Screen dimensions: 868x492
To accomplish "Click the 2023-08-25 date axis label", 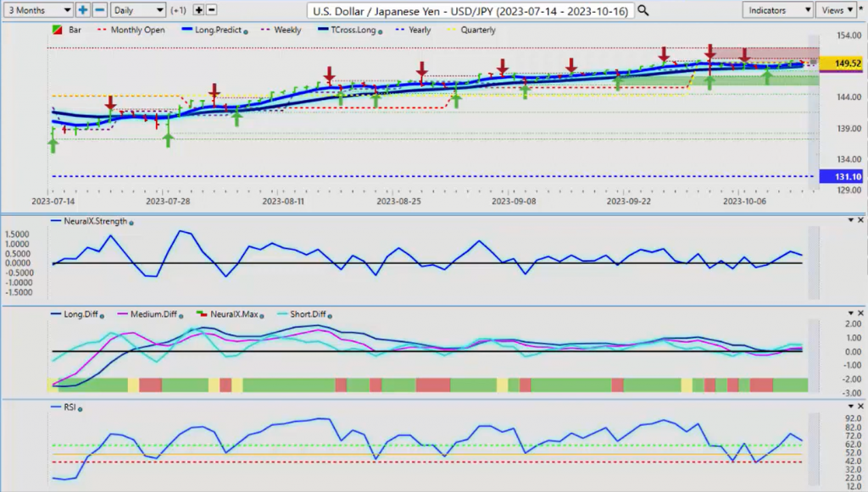I will [x=398, y=202].
